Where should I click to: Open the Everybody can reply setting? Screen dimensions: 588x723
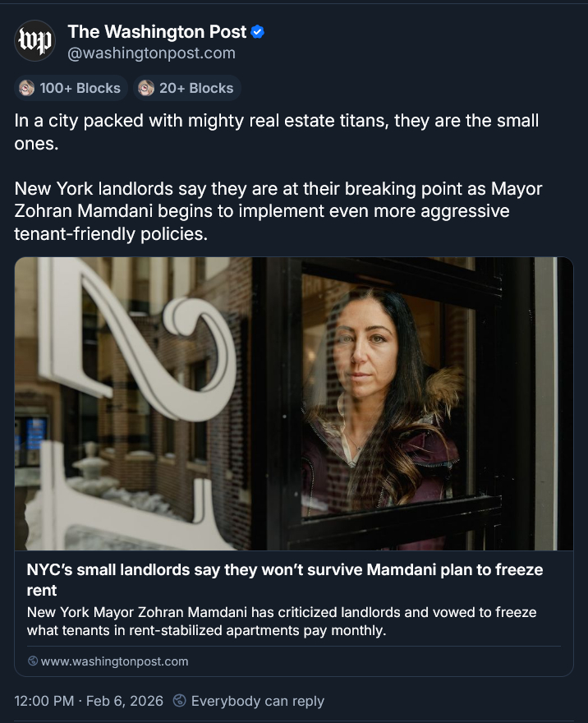pos(258,701)
